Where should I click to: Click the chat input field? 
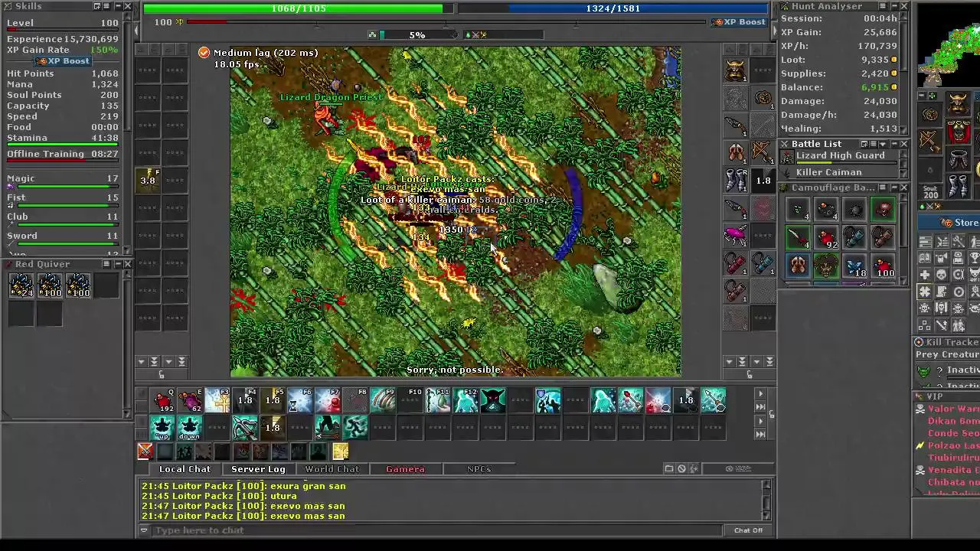(436, 530)
